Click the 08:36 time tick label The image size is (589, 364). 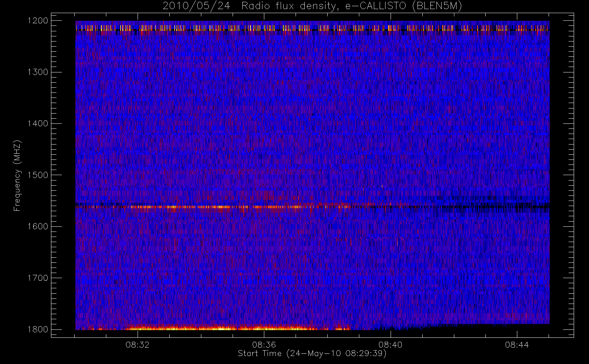tap(264, 345)
